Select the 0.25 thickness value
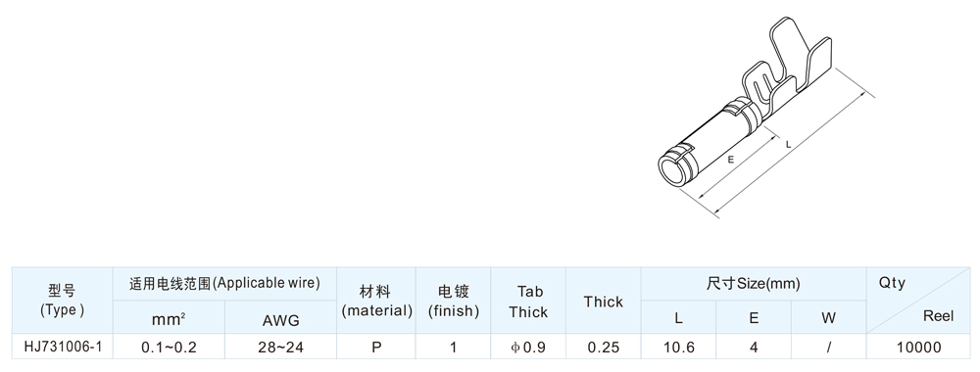 click(603, 347)
